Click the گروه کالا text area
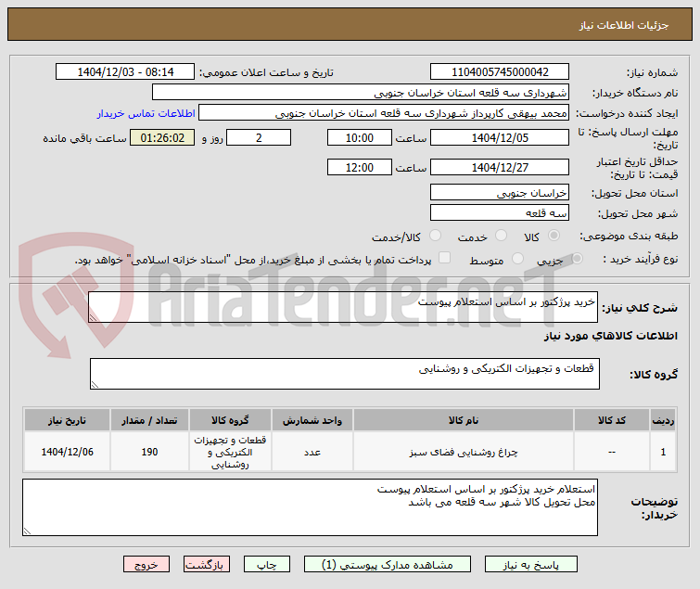700x589 pixels. pyautogui.click(x=345, y=374)
